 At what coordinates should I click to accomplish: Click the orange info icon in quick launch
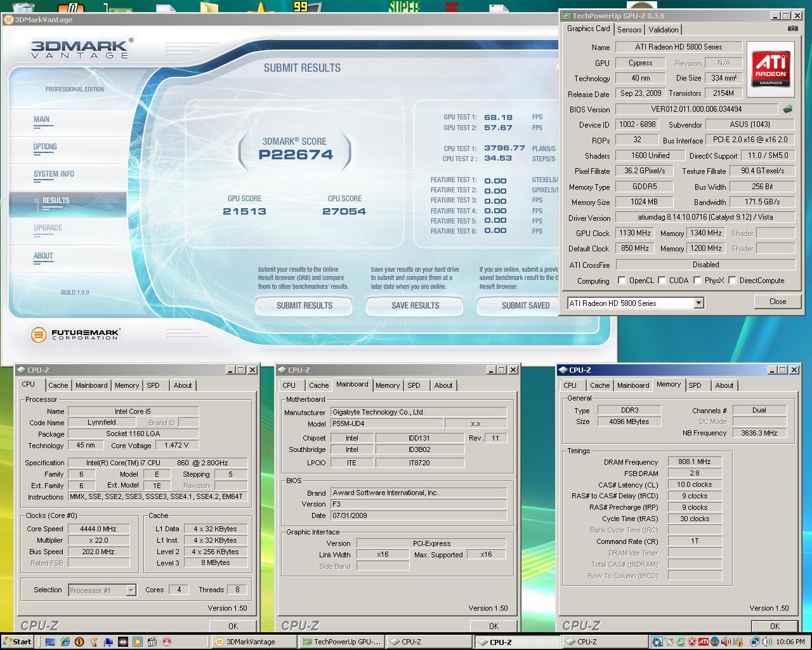(79, 642)
